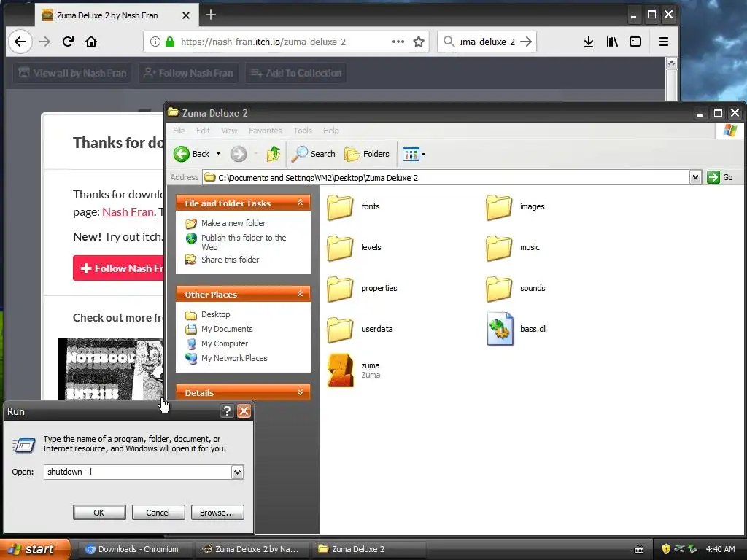This screenshot has width=747, height=560.
Task: Click Make a new folder link
Action: 233,223
